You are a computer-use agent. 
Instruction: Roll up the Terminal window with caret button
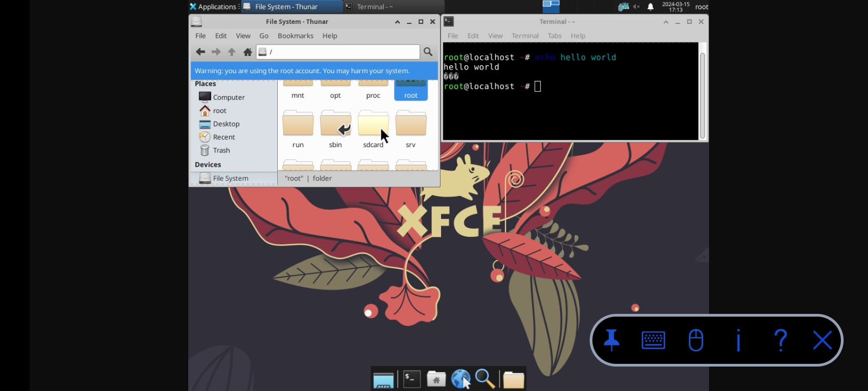point(666,22)
